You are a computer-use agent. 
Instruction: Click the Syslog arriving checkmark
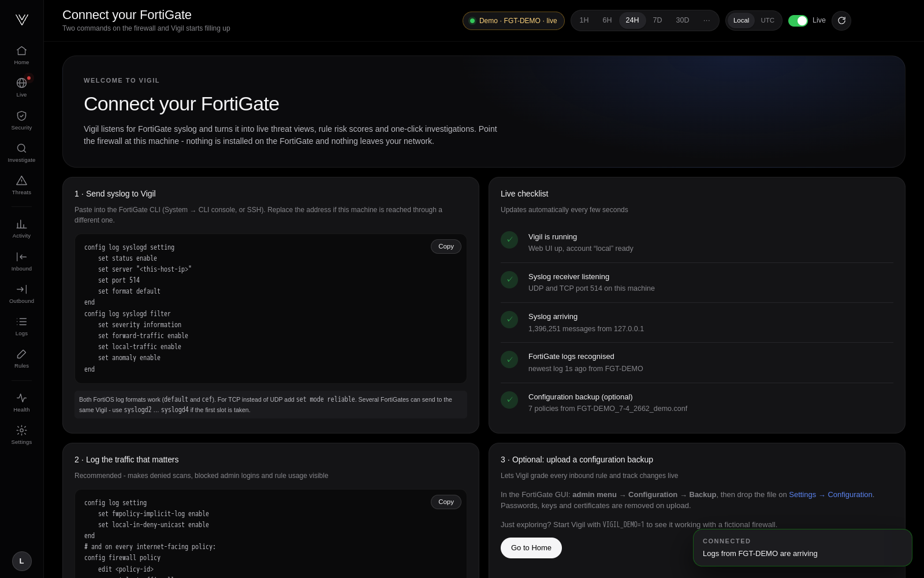coord(509,320)
